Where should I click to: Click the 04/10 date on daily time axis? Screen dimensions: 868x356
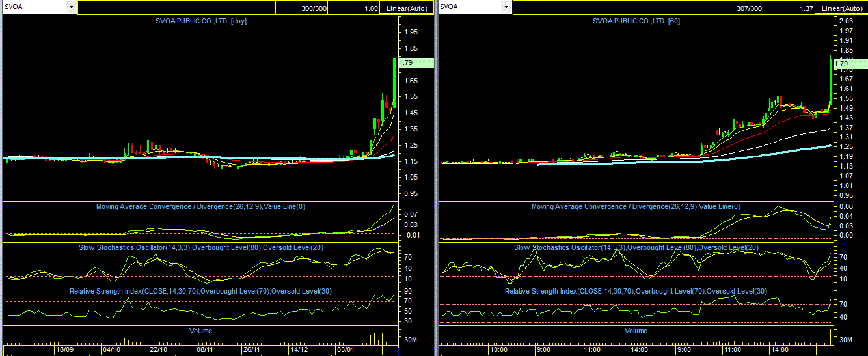coord(112,349)
